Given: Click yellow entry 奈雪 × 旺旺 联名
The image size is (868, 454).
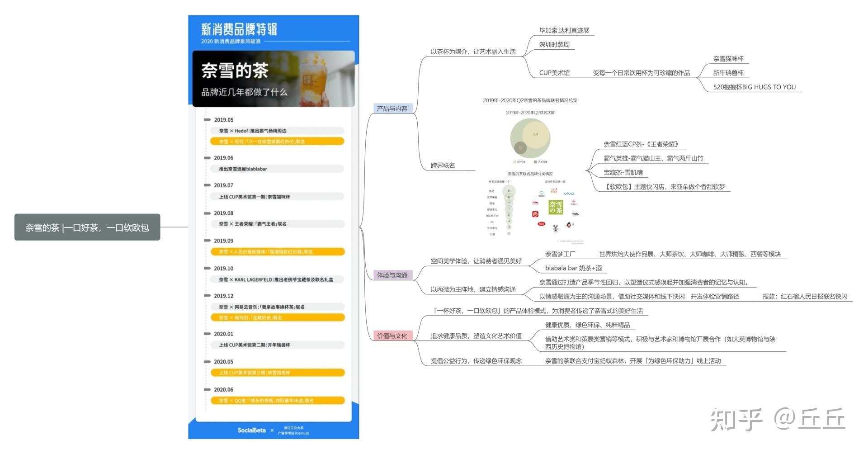Looking at the screenshot, I should 277,142.
